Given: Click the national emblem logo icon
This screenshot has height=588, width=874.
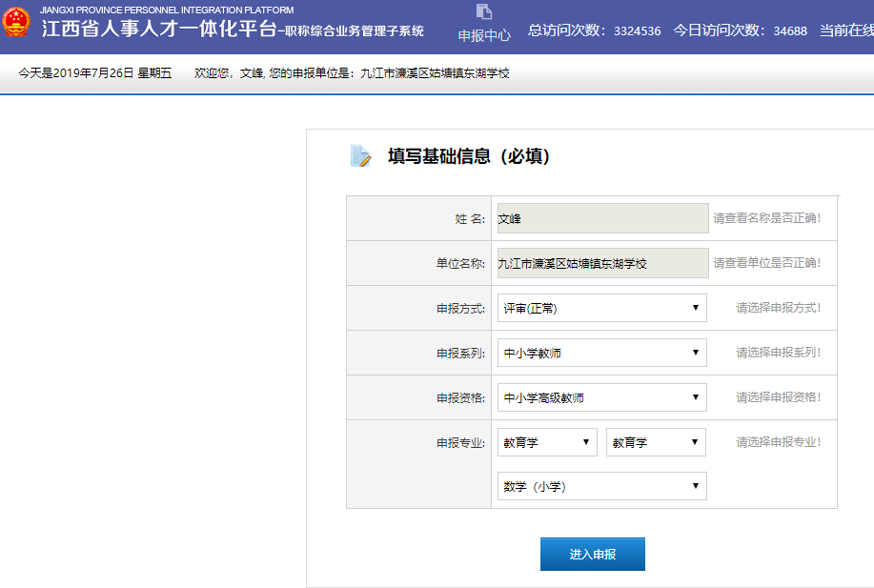Looking at the screenshot, I should [17, 23].
